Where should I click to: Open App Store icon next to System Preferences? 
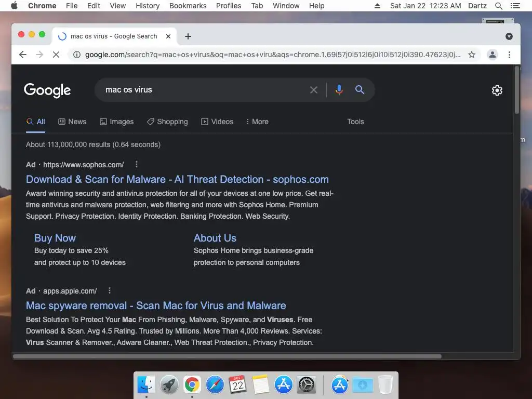coord(283,384)
